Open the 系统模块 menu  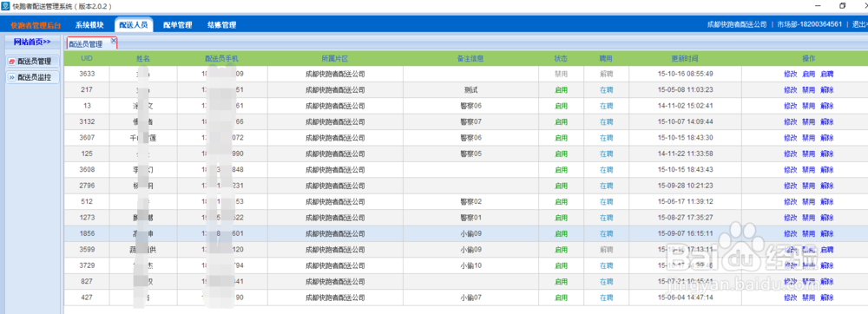89,25
